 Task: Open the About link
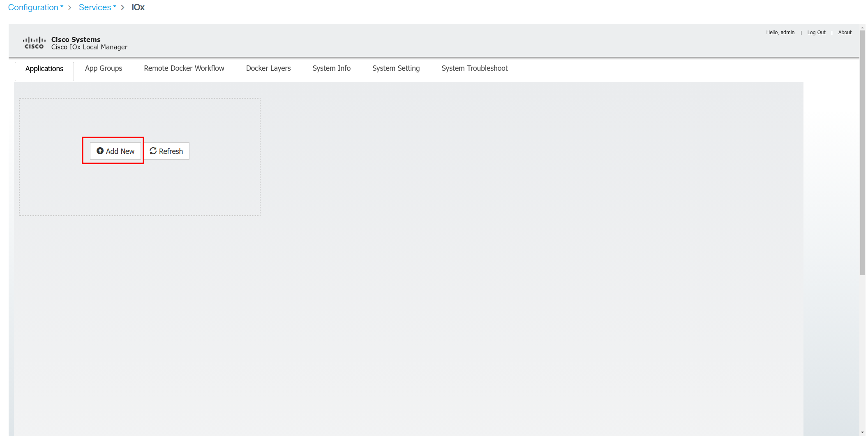[x=845, y=33]
